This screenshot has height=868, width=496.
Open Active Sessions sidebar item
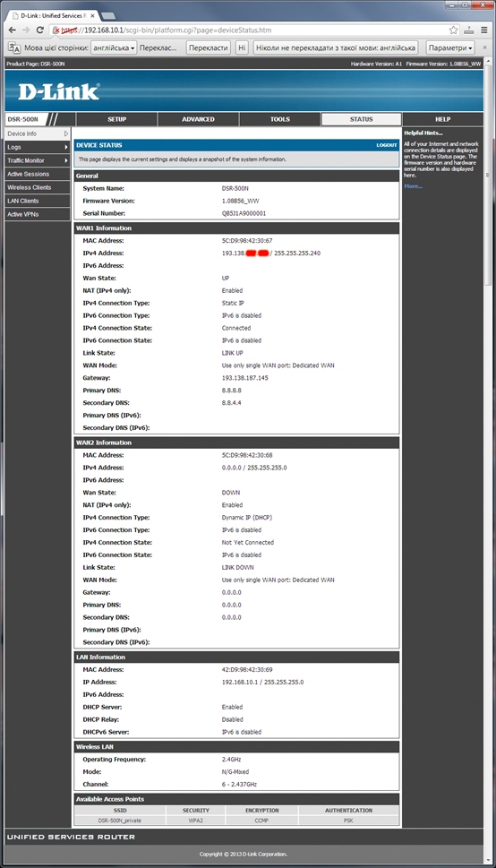[38, 174]
